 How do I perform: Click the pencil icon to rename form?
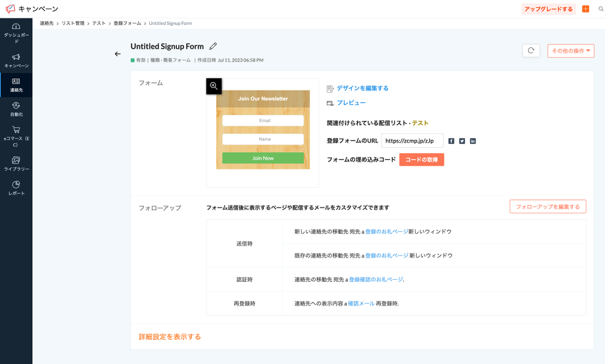pyautogui.click(x=213, y=47)
